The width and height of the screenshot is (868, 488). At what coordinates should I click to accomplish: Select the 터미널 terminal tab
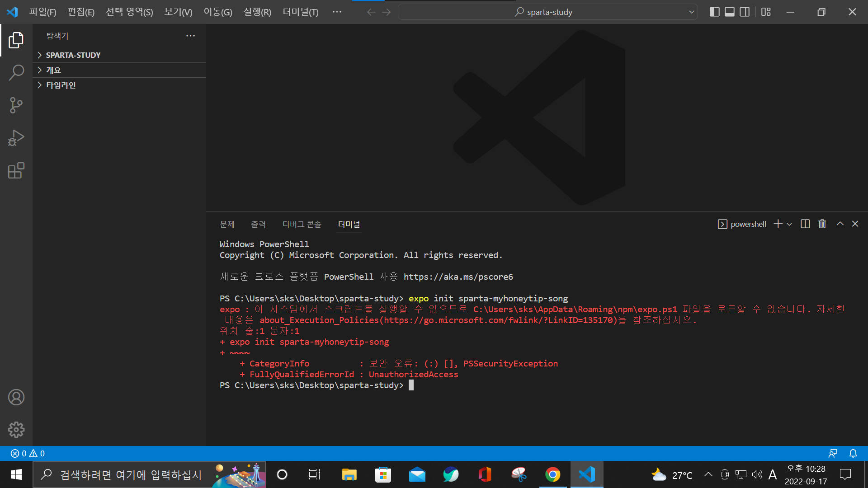coord(349,225)
